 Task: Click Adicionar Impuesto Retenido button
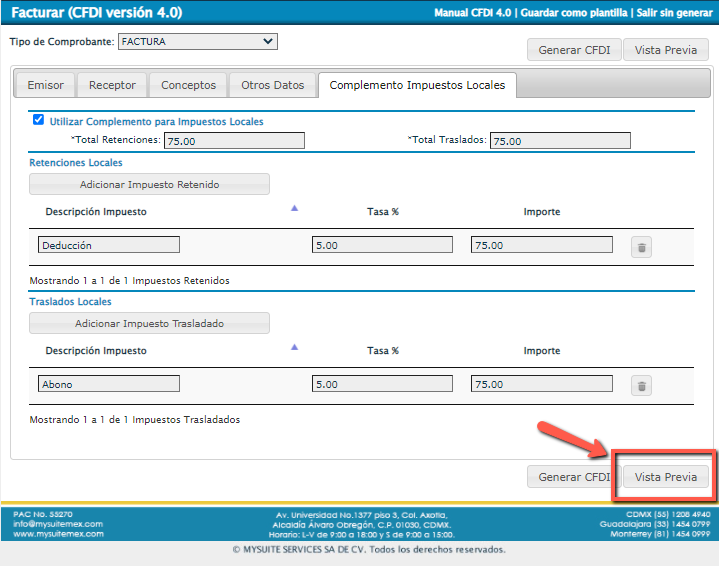[x=149, y=184]
